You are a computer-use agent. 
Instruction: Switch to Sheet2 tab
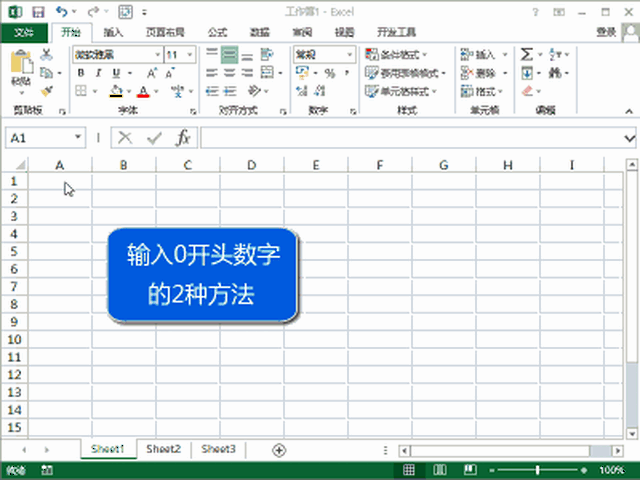tap(163, 449)
